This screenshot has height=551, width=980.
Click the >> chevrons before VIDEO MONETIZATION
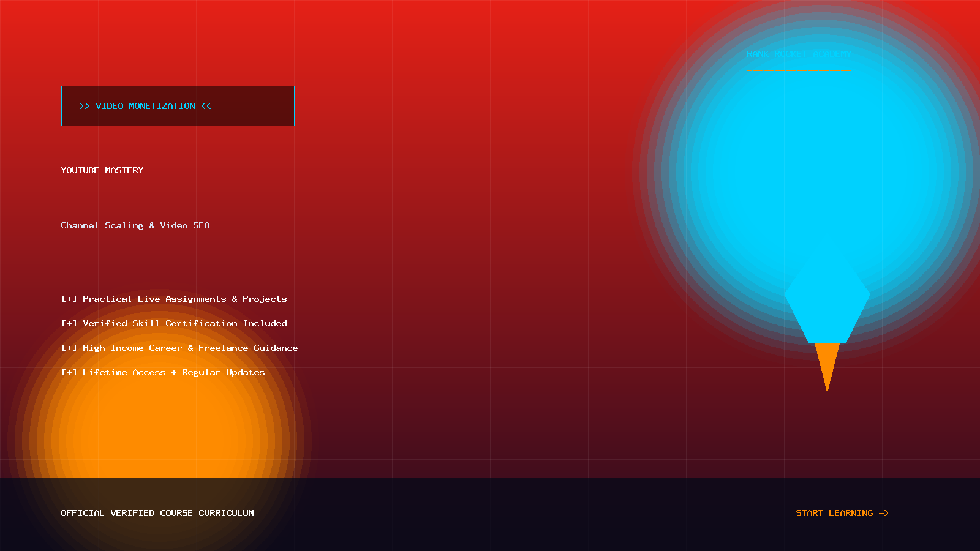[x=84, y=106]
